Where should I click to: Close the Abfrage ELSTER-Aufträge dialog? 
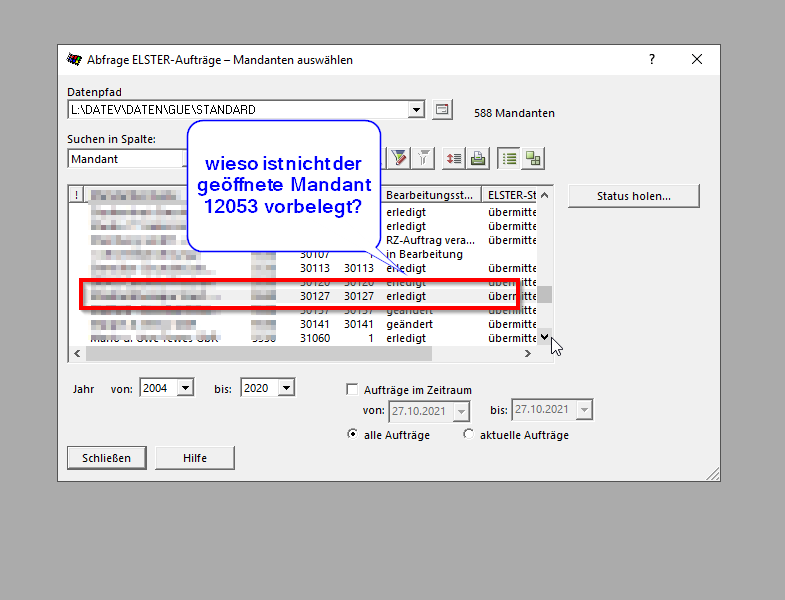[x=696, y=60]
